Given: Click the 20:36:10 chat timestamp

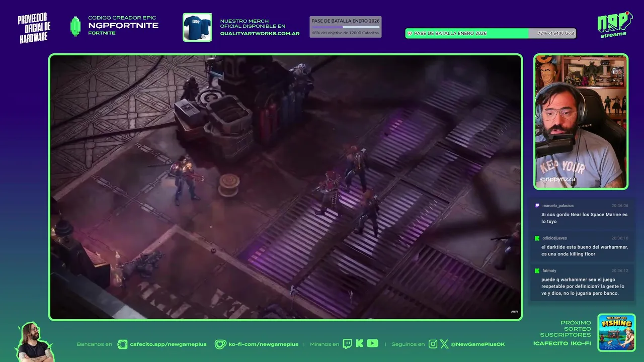Looking at the screenshot, I should 620,238.
